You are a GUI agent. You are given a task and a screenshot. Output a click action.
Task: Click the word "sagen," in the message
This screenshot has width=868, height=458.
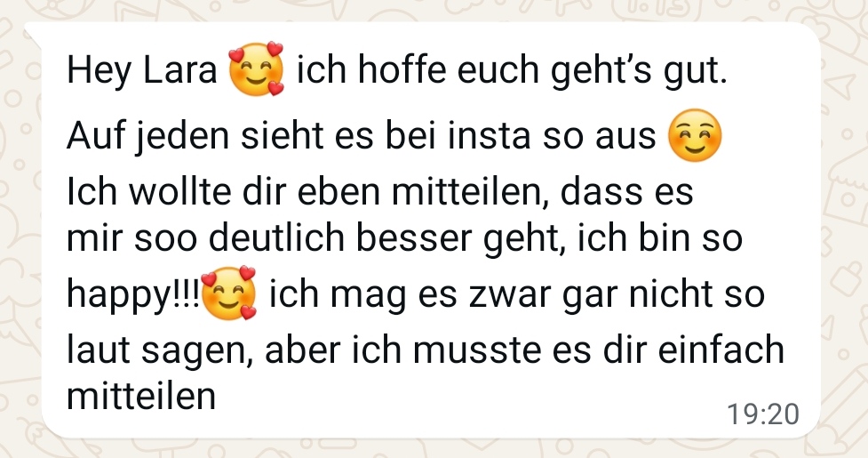[197, 352]
